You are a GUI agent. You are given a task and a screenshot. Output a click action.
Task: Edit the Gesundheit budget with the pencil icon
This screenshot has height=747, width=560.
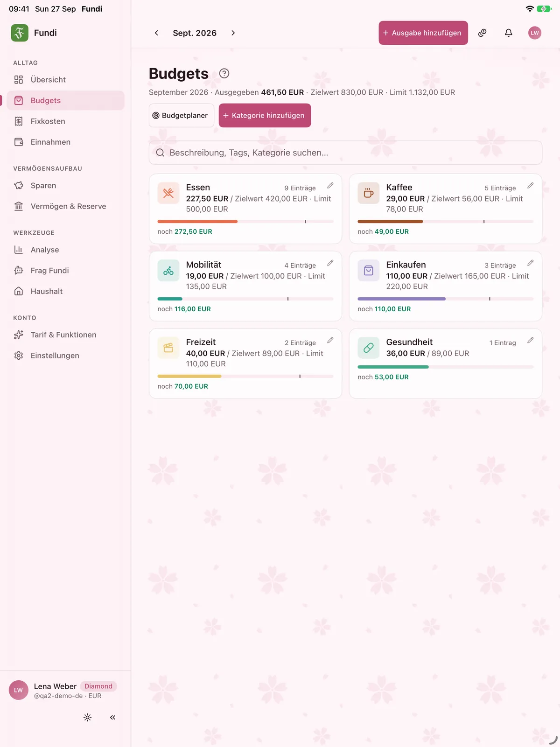(x=530, y=341)
